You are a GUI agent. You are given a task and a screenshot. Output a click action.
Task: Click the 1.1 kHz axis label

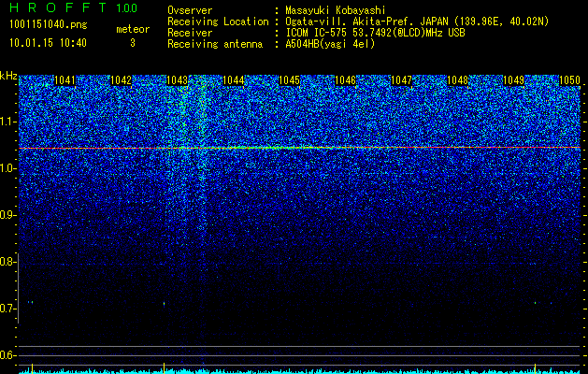click(x=7, y=122)
